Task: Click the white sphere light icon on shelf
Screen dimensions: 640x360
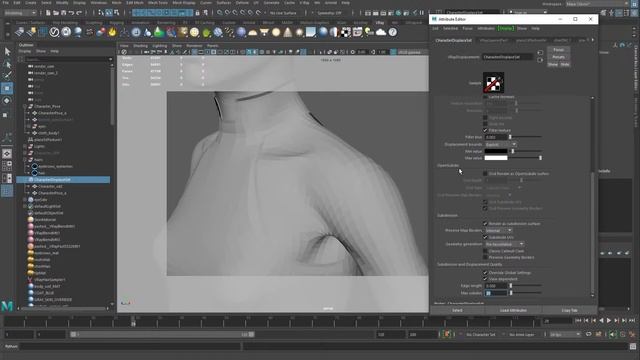Action: 276,32
